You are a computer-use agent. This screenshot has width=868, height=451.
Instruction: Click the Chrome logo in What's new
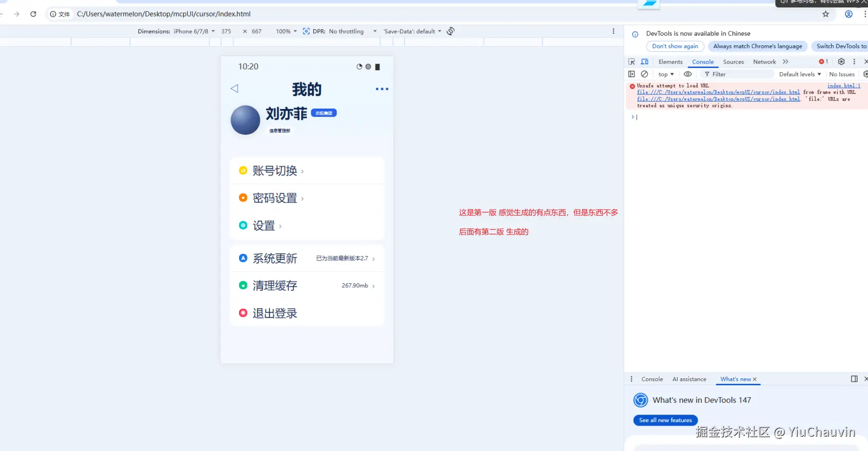click(640, 400)
